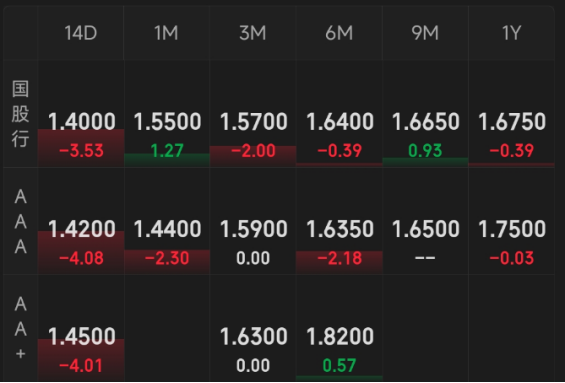
Task: Select the 国股行 row label
Action: [20, 114]
